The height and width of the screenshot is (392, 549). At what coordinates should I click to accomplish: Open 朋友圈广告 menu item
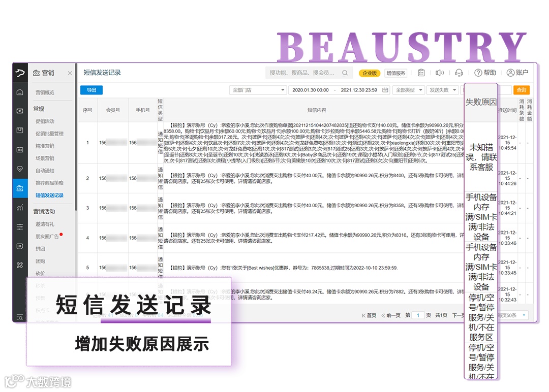(47, 236)
